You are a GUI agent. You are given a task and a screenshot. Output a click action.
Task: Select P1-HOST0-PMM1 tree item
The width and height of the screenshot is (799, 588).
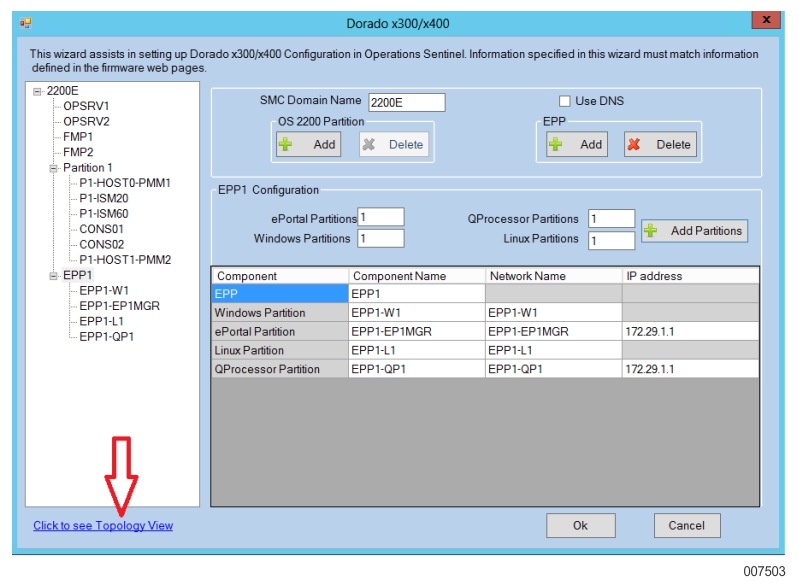(125, 183)
